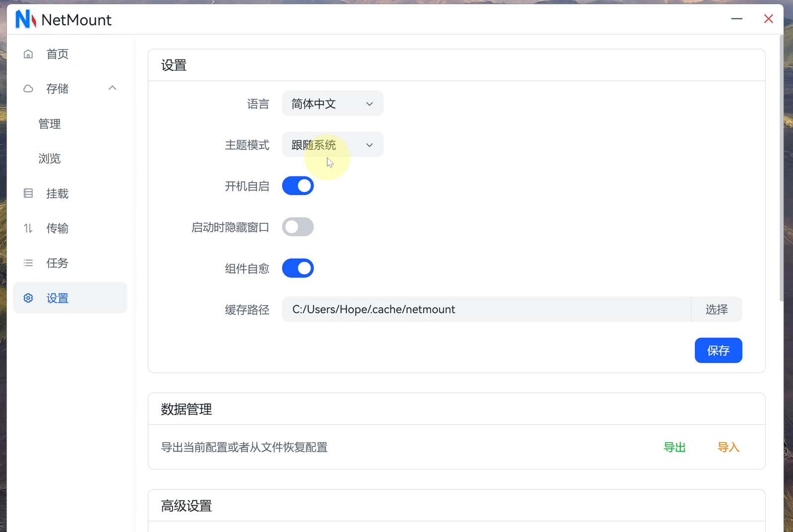This screenshot has width=793, height=532.
Task: Minimize the NetMount window
Action: 737,19
